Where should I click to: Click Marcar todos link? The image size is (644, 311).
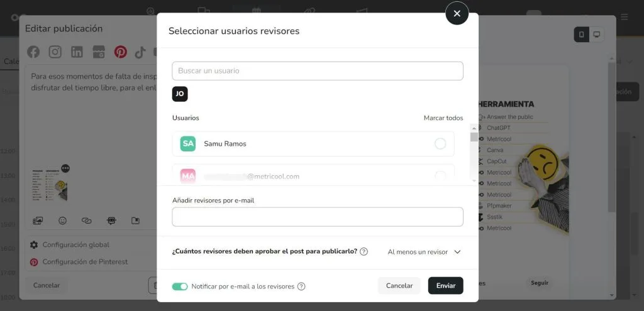443,117
